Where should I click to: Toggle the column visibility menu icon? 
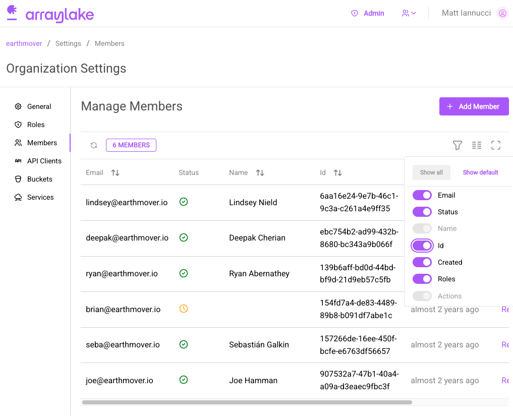coord(476,145)
